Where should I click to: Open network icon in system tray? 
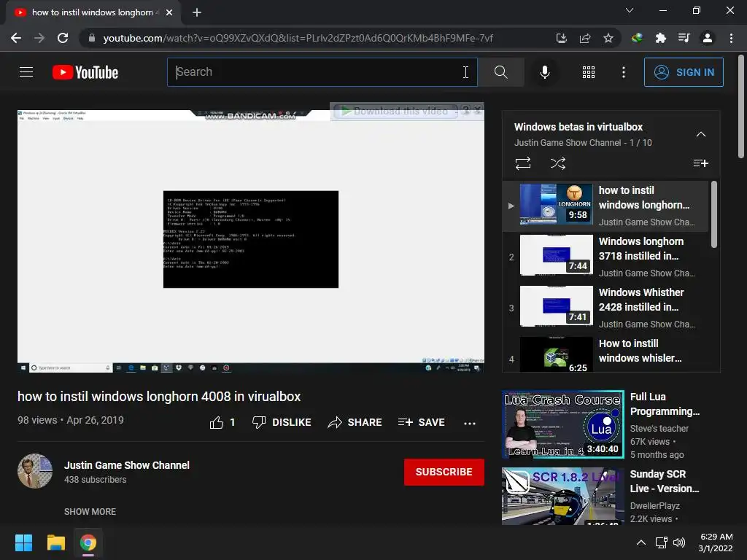click(661, 542)
